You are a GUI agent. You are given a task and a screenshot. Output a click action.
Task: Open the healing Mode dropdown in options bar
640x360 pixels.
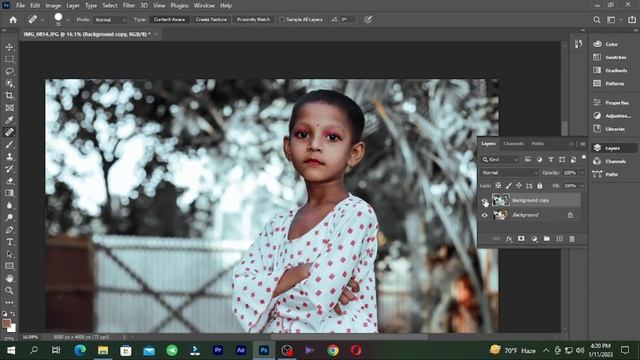point(110,20)
